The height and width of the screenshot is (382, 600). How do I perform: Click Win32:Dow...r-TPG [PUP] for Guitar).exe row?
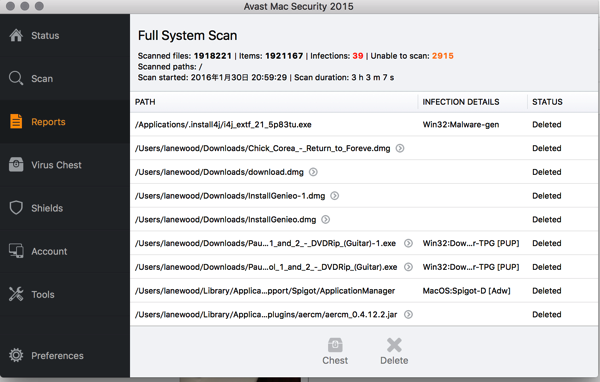click(471, 267)
